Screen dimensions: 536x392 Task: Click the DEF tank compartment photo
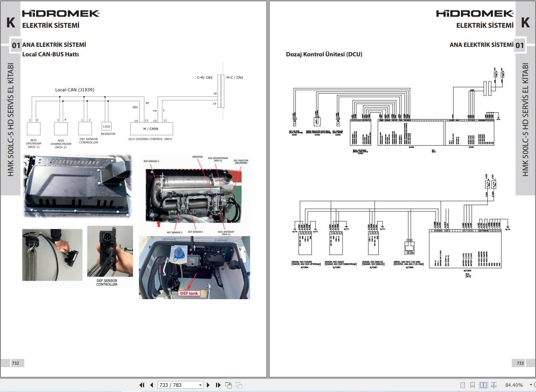195,267
